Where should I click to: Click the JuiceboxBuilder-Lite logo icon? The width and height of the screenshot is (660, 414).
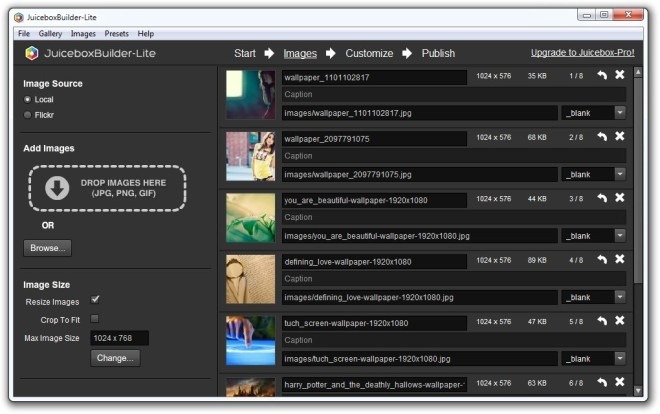32,53
